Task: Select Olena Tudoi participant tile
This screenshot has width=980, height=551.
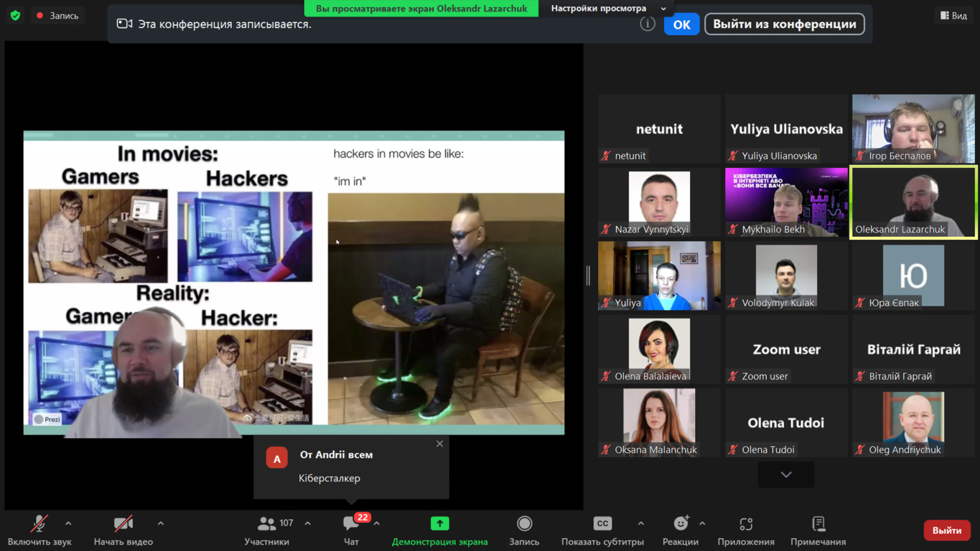Action: 786,423
